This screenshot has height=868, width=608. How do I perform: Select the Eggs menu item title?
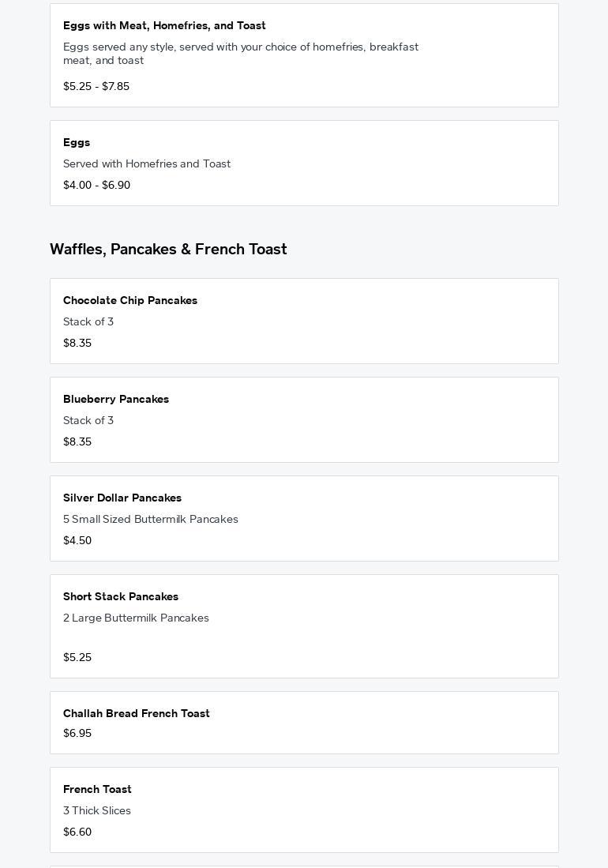(x=77, y=142)
